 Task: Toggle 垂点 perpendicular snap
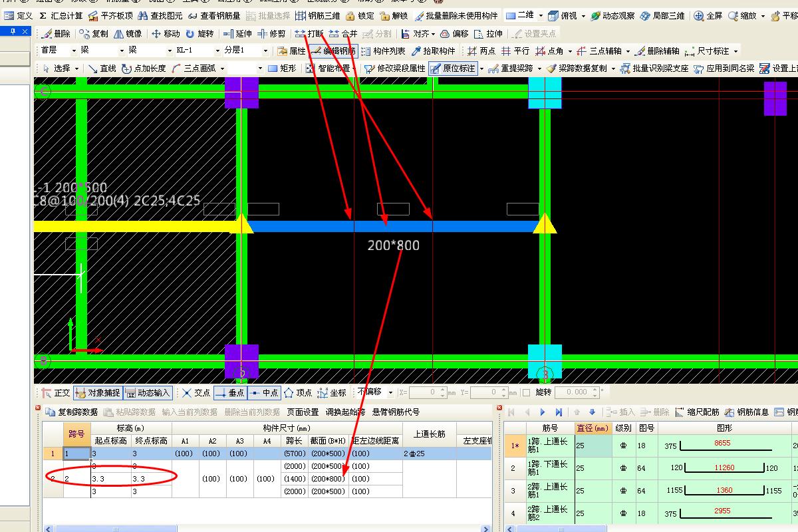pos(229,393)
